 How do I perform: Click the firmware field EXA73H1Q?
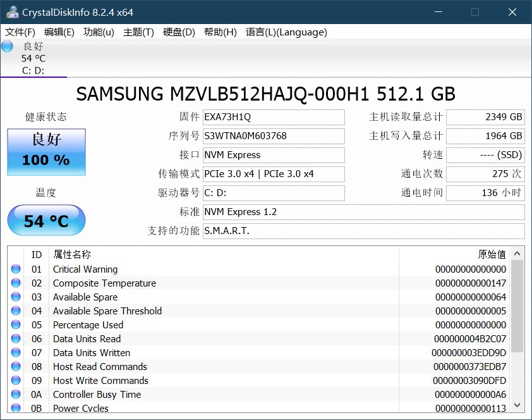tap(274, 117)
